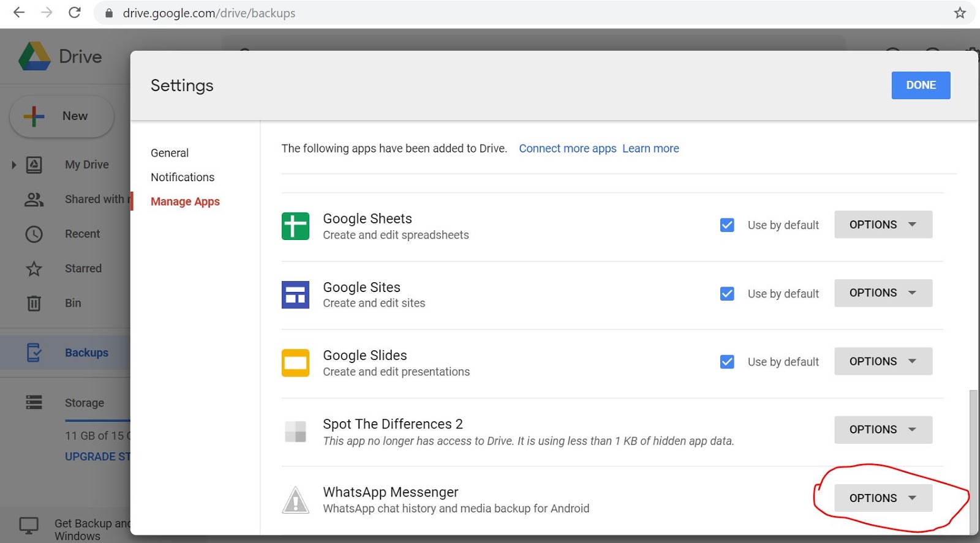Screen dimensions: 980x543
Task: Click the Starred star icon in sidebar
Action: (x=34, y=269)
